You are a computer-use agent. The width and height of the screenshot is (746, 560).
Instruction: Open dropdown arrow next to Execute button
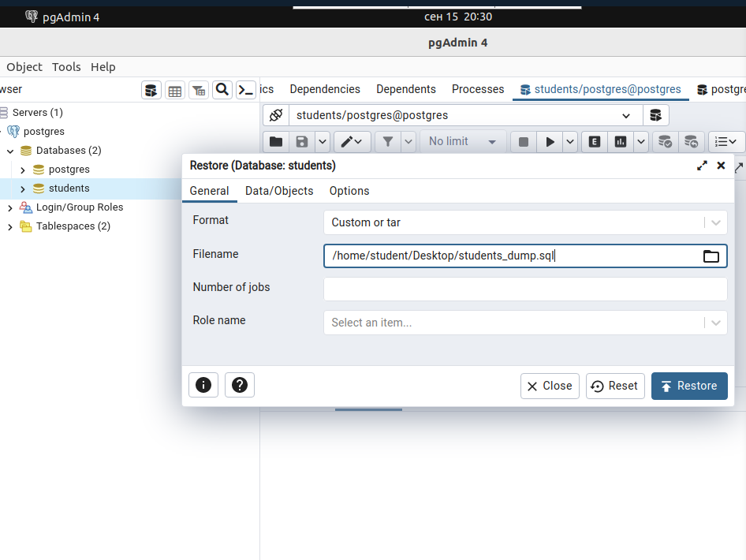click(570, 142)
